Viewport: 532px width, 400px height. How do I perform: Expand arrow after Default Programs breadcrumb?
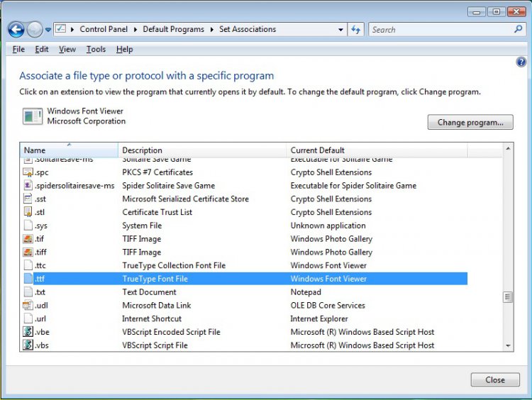pos(211,30)
